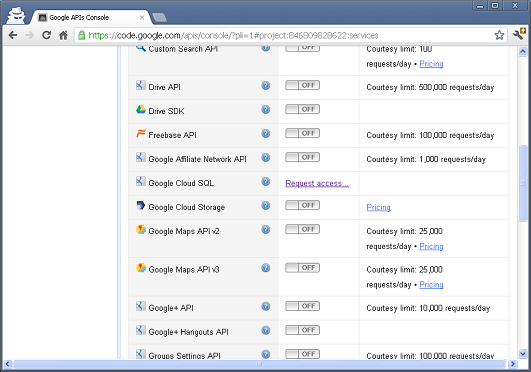This screenshot has width=531, height=372.
Task: Click the green padlock security icon
Action: pos(82,35)
